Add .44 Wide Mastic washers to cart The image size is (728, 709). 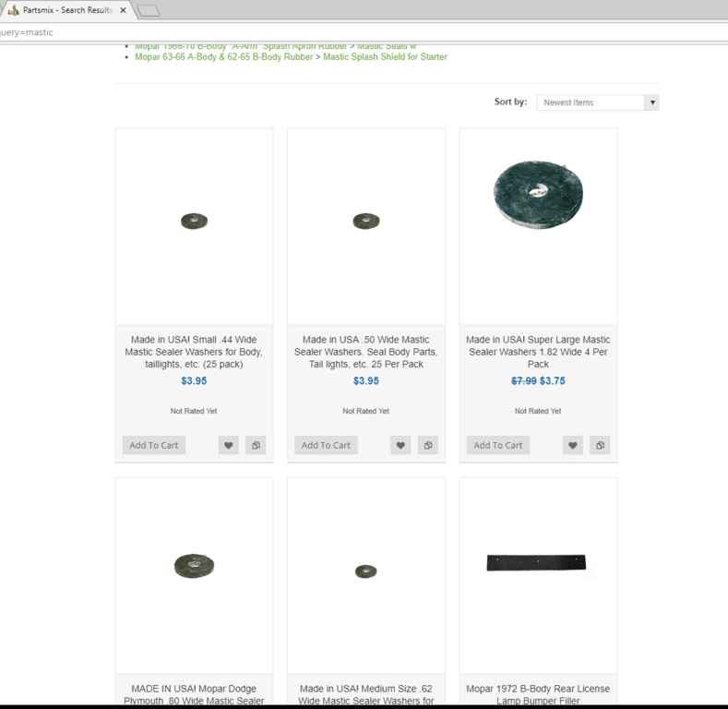(x=154, y=445)
